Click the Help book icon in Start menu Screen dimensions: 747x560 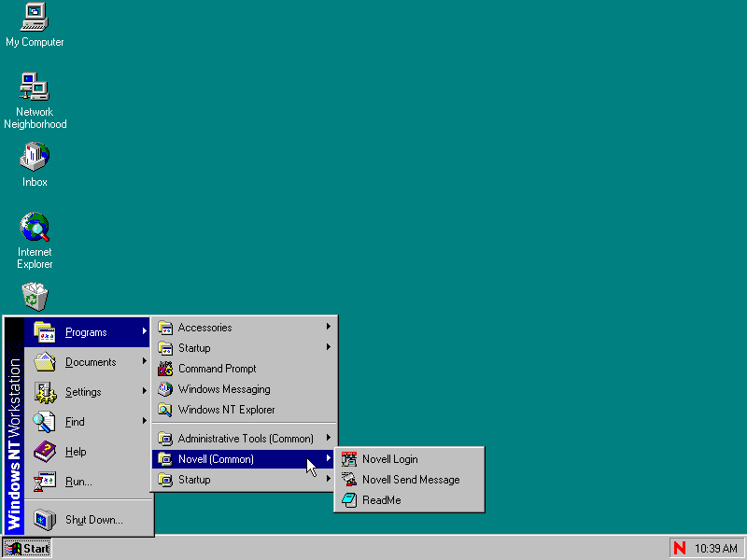click(x=45, y=452)
